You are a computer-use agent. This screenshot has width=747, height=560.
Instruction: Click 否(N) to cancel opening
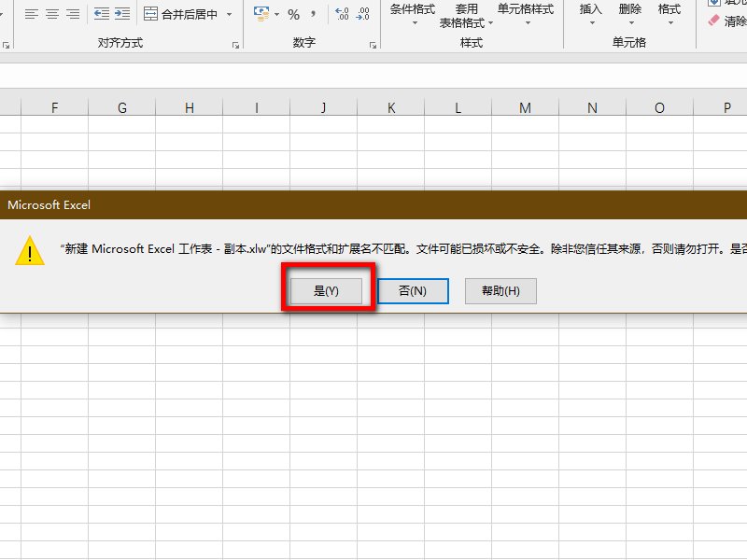tap(413, 290)
